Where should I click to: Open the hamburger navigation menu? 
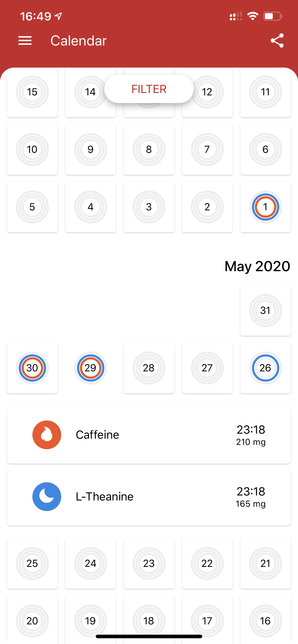click(x=25, y=40)
